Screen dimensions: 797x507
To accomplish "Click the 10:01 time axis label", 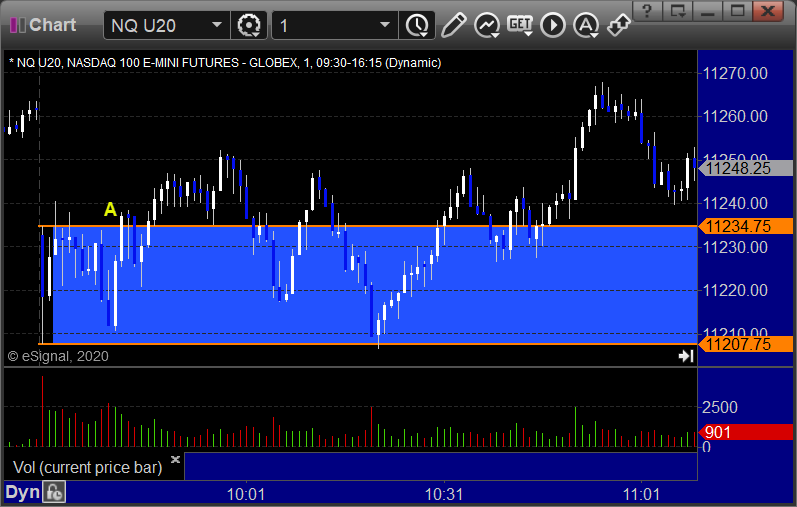I will (246, 494).
